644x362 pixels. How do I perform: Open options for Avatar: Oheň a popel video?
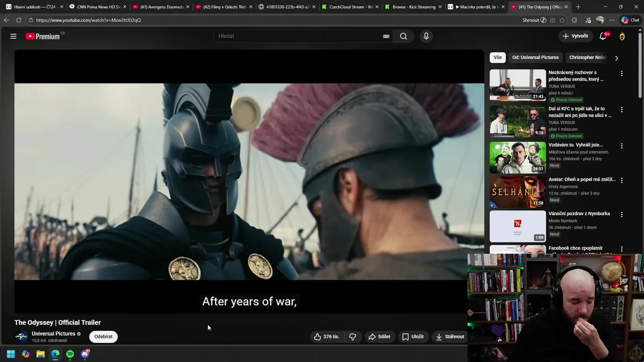[622, 180]
